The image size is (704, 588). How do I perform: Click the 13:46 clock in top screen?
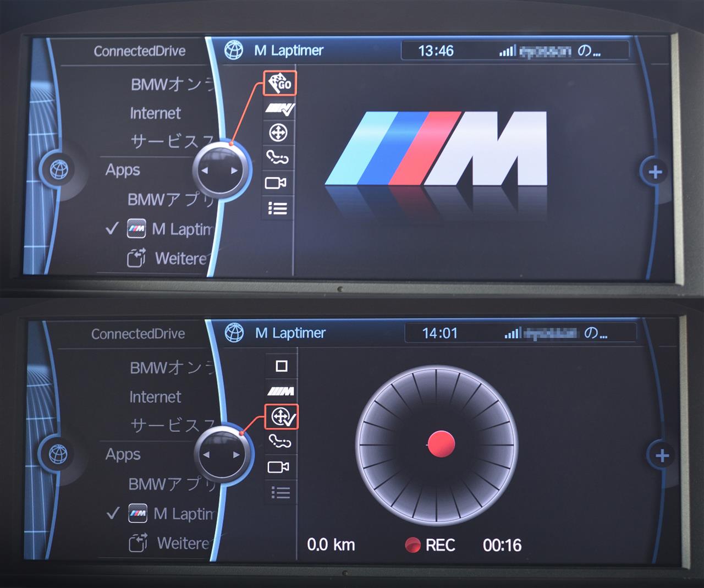pos(436,51)
